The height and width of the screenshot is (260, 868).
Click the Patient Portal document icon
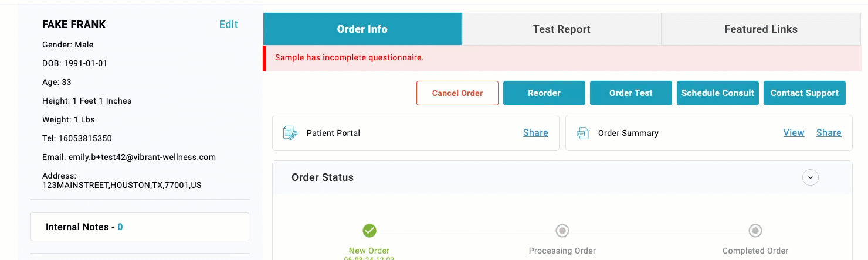(290, 133)
